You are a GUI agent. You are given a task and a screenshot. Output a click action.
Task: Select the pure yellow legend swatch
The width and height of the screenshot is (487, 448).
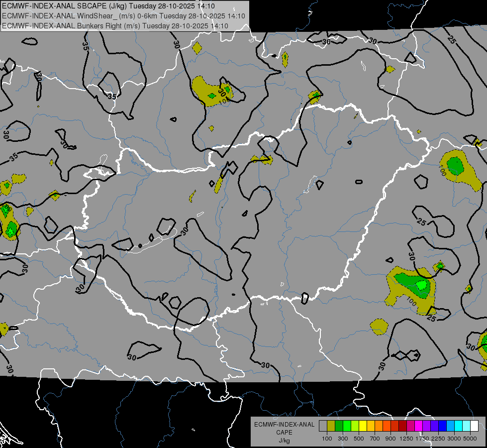(x=363, y=426)
